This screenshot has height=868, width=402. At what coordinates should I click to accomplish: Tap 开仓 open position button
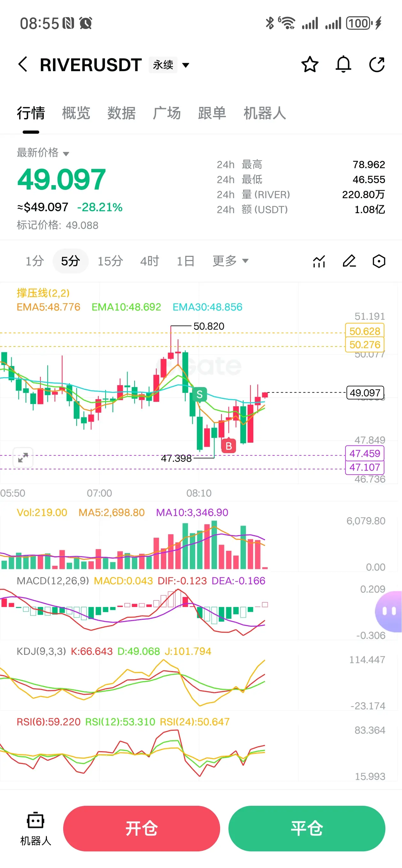pos(142,828)
